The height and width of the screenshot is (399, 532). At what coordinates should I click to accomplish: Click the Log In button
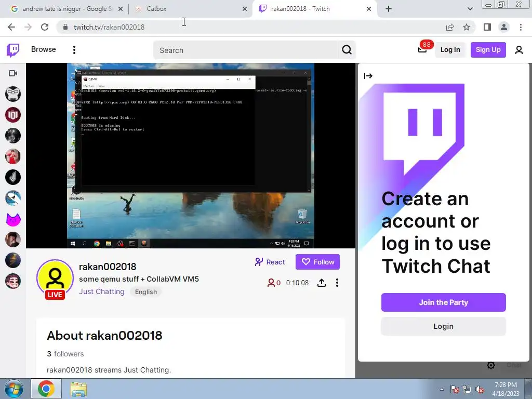[450, 50]
